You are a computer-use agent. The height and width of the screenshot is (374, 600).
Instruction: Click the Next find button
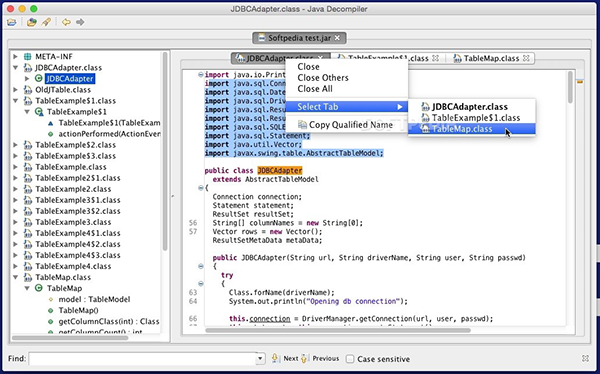click(x=285, y=358)
